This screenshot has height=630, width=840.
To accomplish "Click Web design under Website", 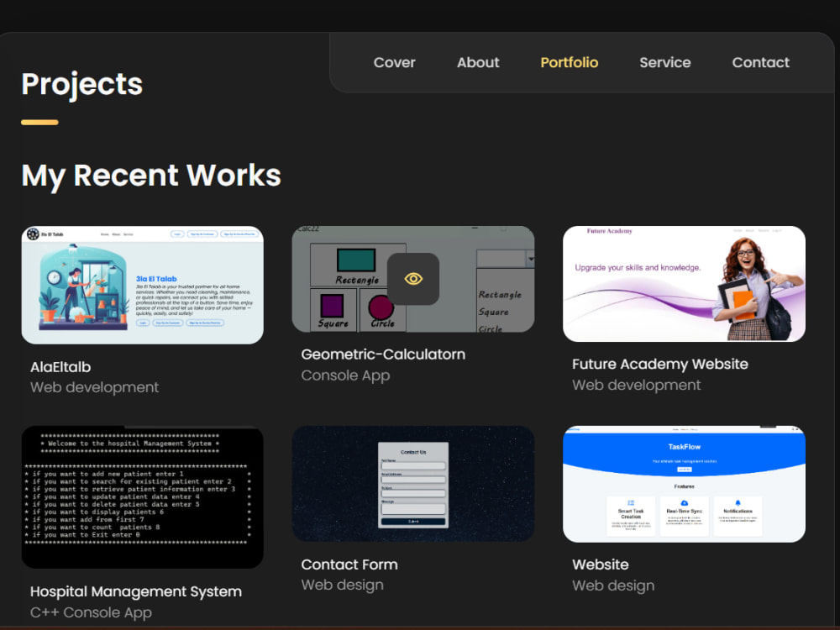I will click(x=613, y=585).
